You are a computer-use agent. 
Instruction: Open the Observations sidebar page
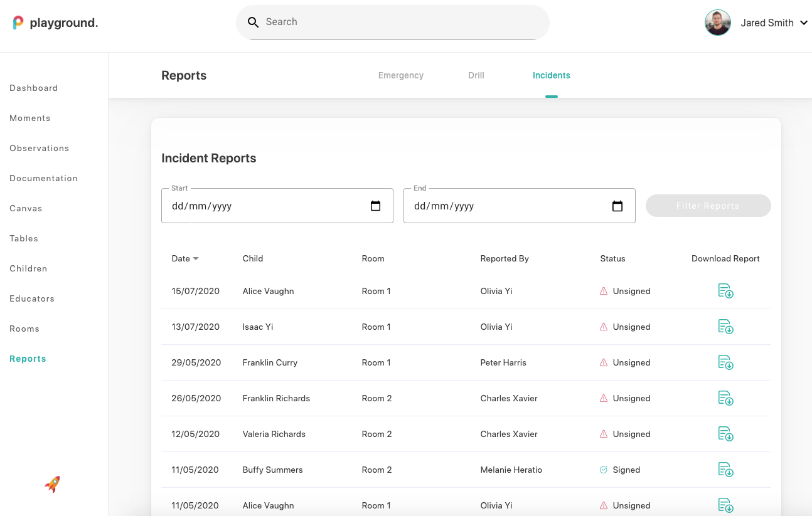coord(39,148)
